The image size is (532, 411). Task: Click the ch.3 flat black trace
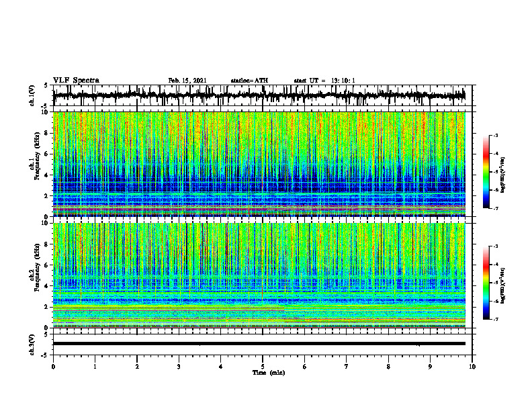(259, 344)
